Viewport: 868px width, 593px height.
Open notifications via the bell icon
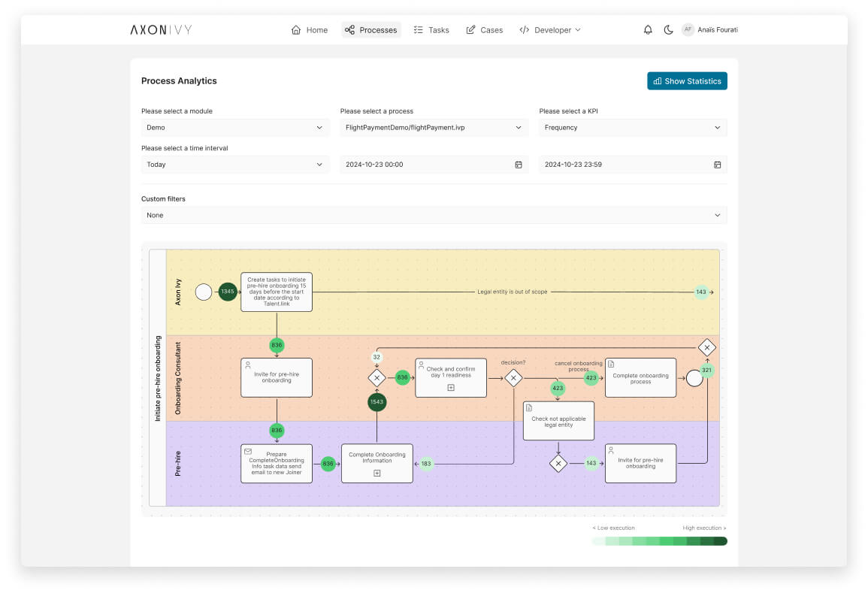point(647,30)
